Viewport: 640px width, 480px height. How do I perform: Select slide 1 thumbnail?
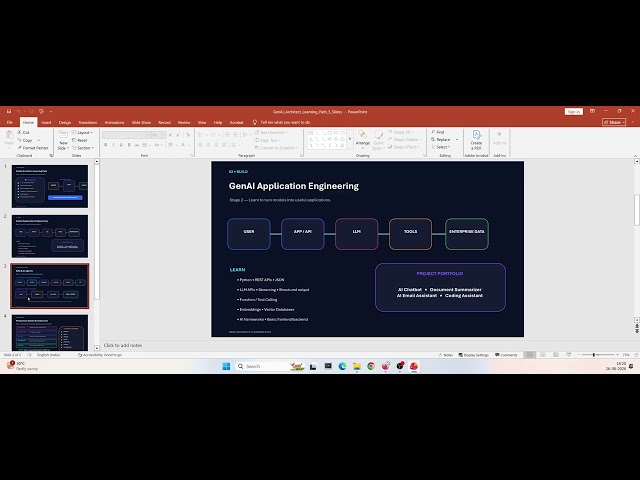pos(50,187)
